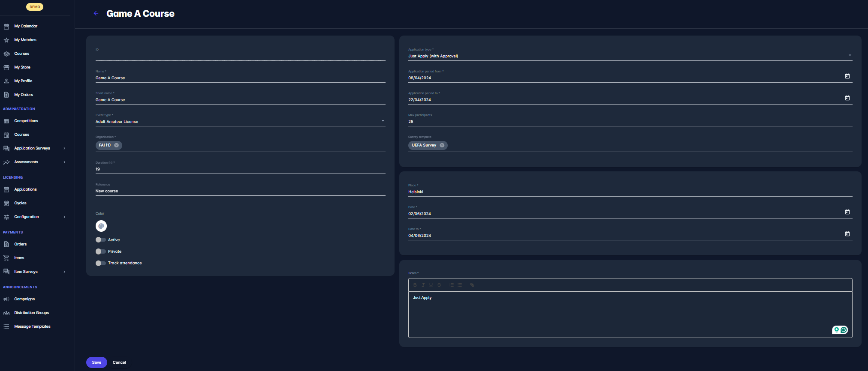This screenshot has height=371, width=868.
Task: Open calendar picker for Date to field
Action: pyautogui.click(x=847, y=234)
